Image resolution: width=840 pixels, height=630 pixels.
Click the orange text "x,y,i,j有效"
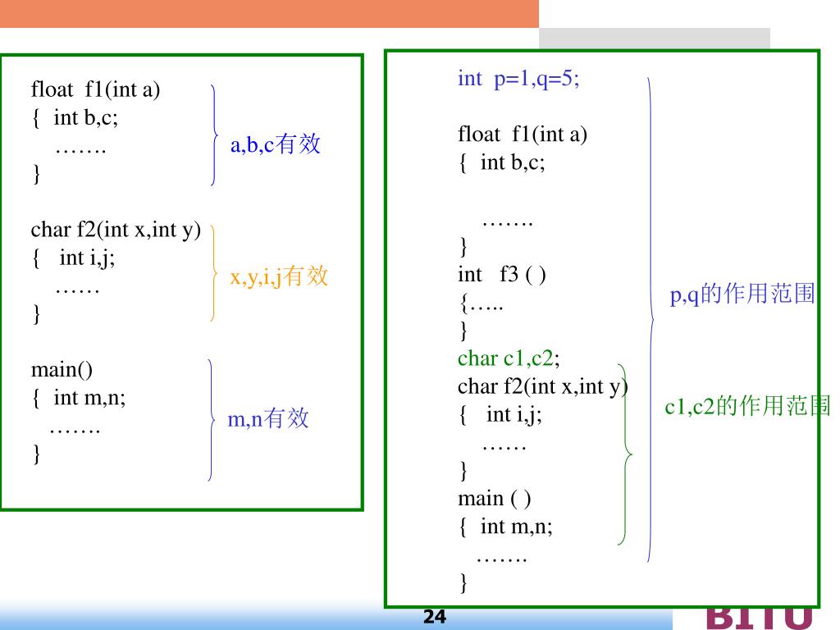[279, 276]
